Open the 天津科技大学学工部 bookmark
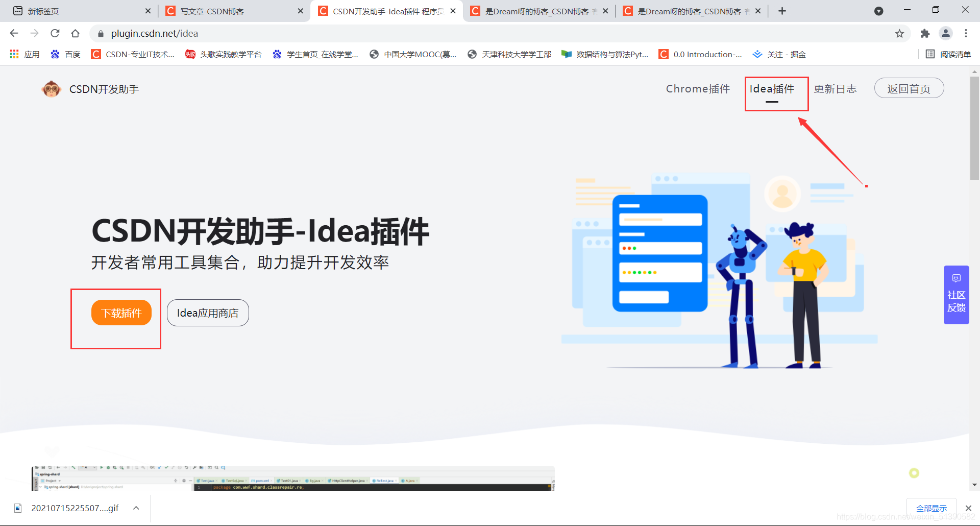Image resolution: width=980 pixels, height=526 pixels. coord(509,54)
